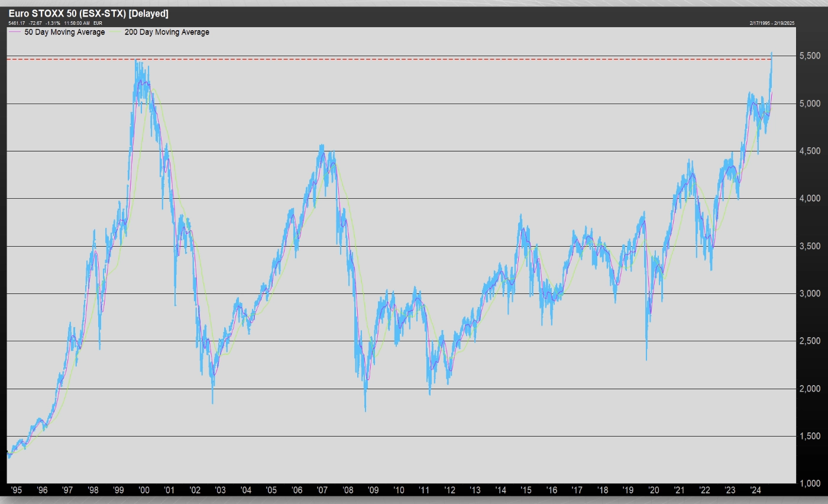Viewport: 828px width, 504px height.
Task: Click the last price value 5461.17
Action: [x=17, y=23]
